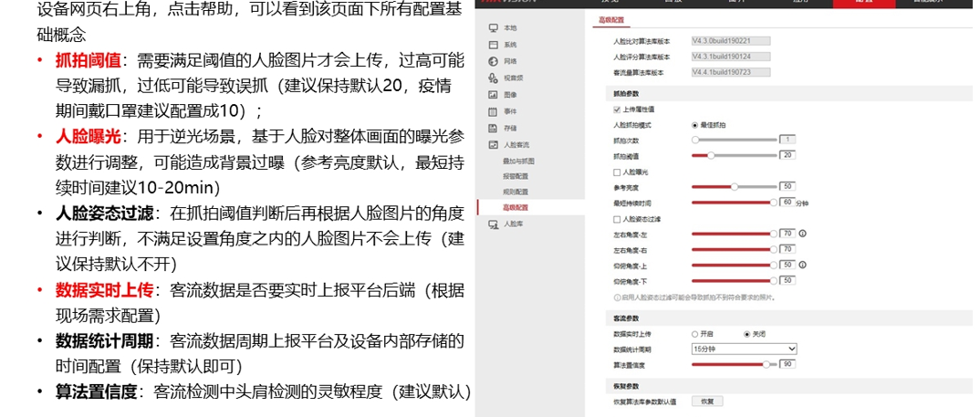
Task: Click the 俯仰角度-上 value box showing 50
Action: pos(787,265)
